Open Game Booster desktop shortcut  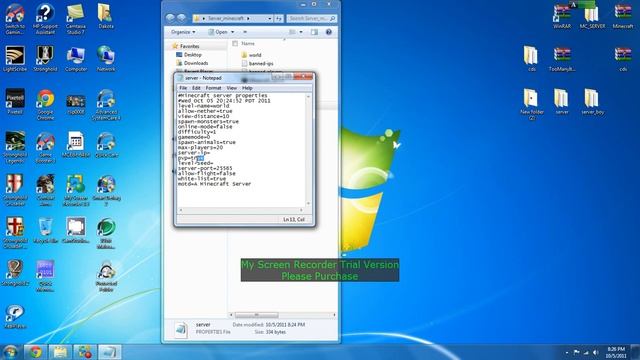45,147
